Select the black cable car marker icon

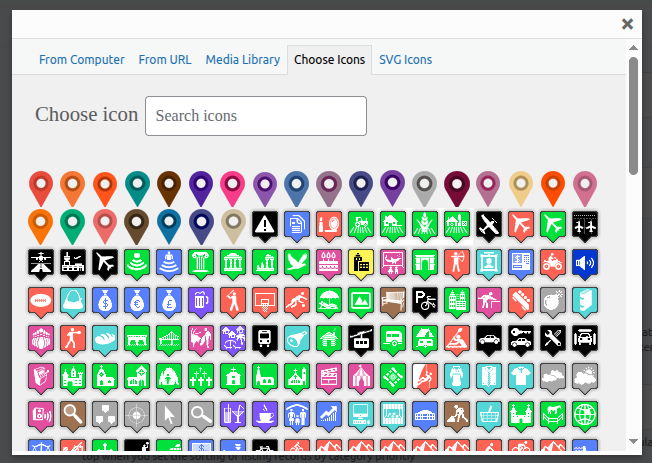361,341
